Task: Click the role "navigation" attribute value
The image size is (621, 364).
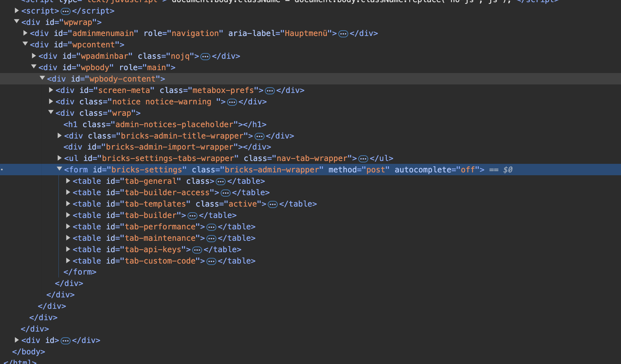Action: (195, 33)
